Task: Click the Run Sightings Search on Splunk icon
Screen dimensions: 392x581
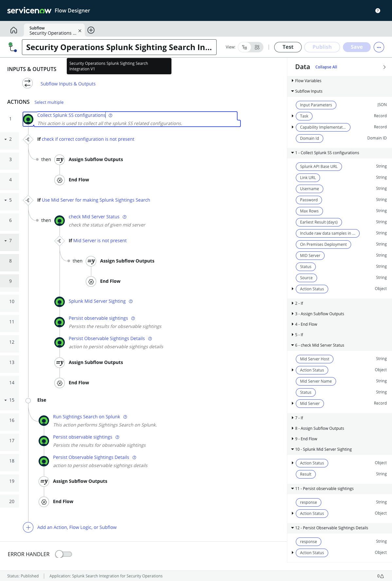Action: (x=44, y=421)
